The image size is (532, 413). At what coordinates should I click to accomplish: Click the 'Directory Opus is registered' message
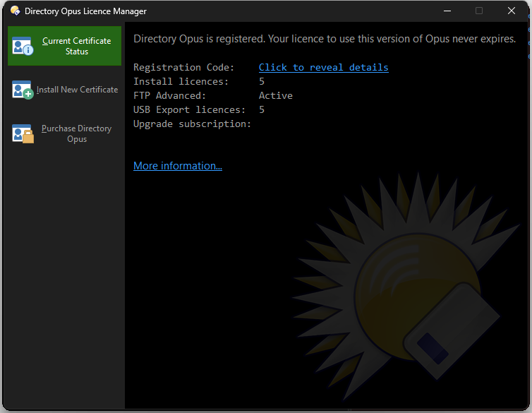point(325,39)
